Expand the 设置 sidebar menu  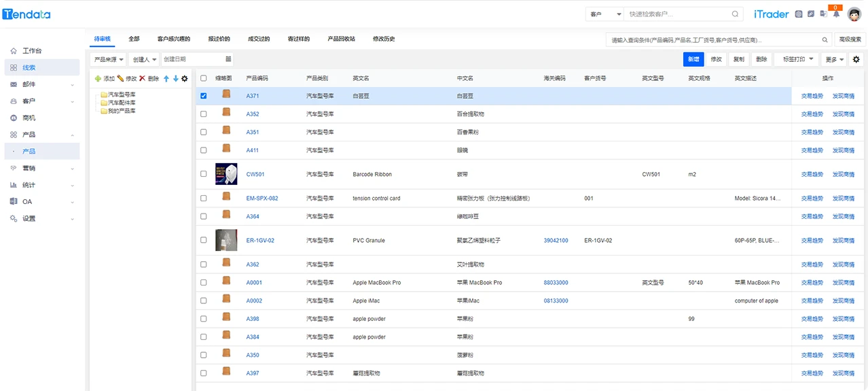[x=42, y=218]
